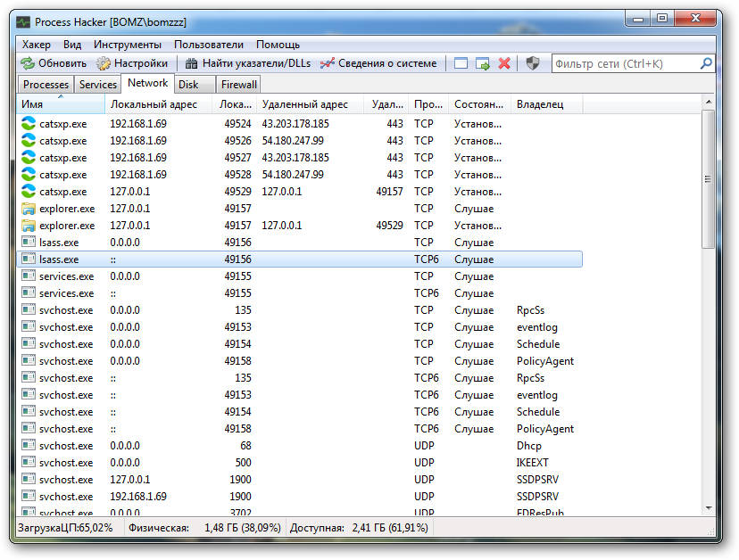This screenshot has width=739, height=560.
Task: Click the shield icon in the toolbar
Action: [532, 63]
